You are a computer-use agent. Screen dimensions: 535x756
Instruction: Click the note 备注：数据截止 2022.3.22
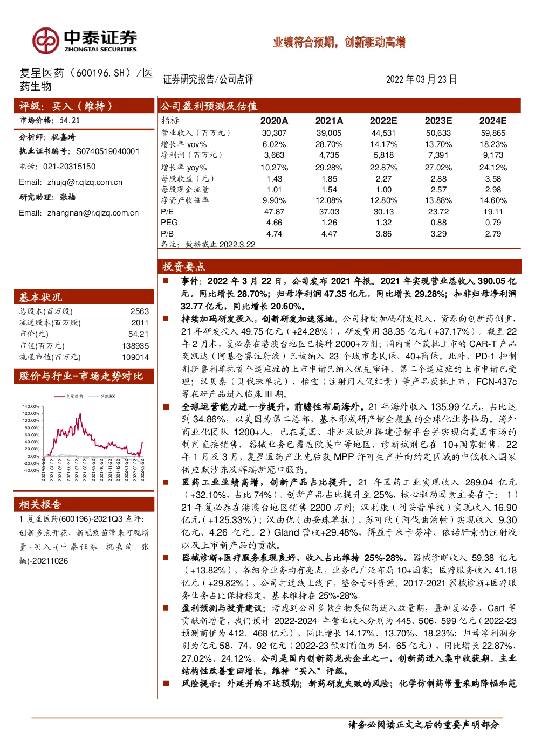(208, 244)
